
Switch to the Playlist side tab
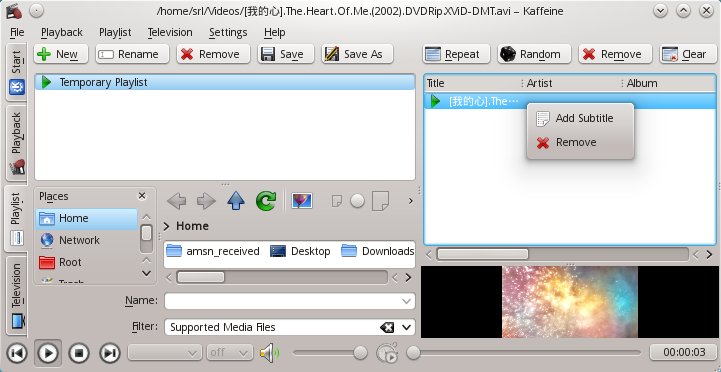(x=16, y=219)
